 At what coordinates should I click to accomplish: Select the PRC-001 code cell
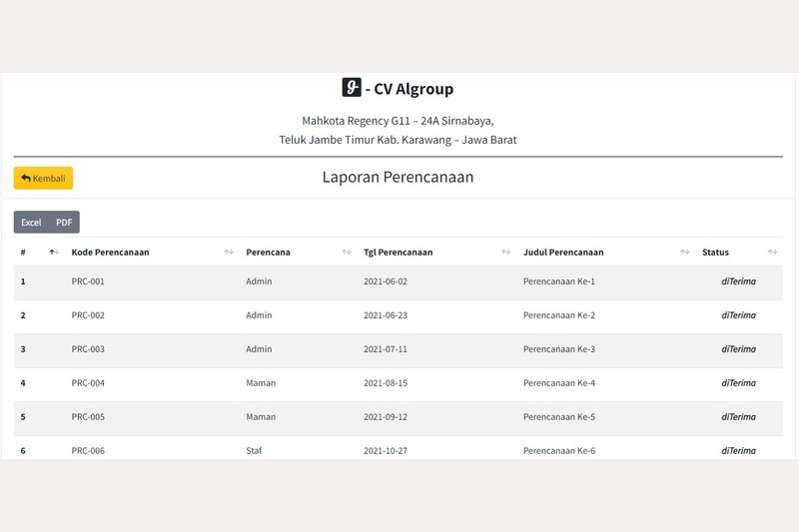click(88, 281)
